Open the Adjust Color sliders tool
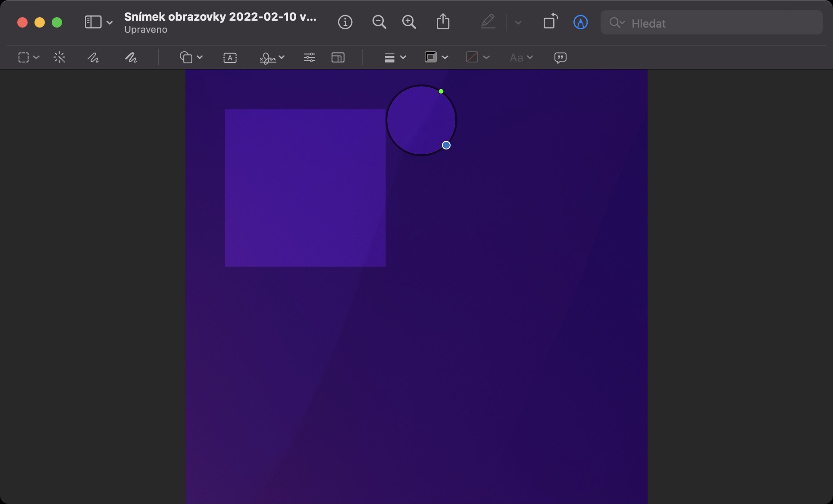Image resolution: width=833 pixels, height=504 pixels. 309,57
